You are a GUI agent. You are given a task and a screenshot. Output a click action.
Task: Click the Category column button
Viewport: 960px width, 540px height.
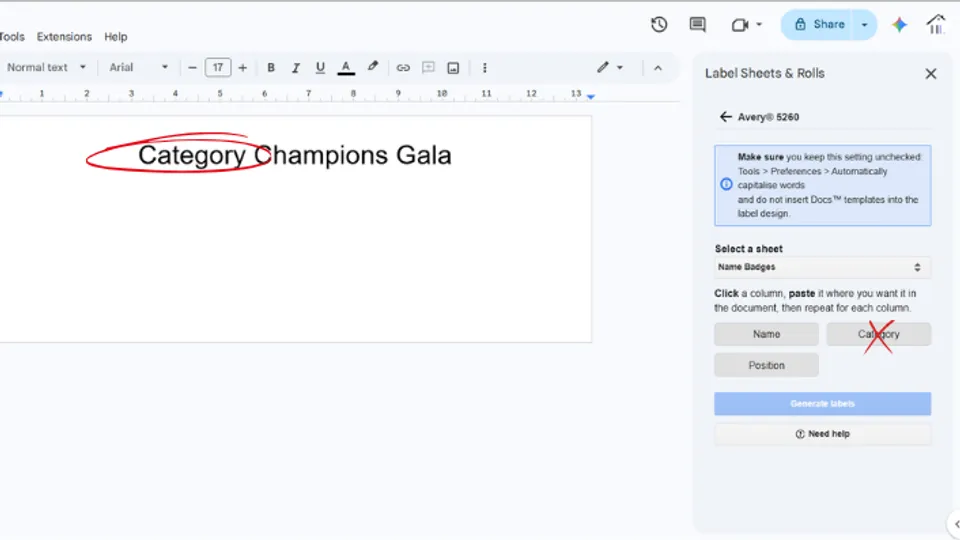pos(879,334)
